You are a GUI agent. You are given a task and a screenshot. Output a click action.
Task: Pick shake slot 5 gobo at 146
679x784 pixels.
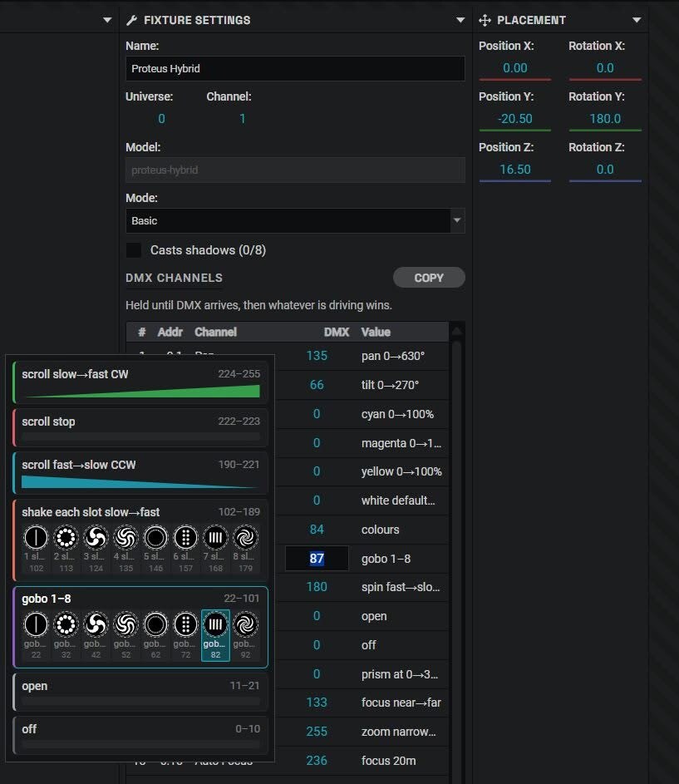[x=155, y=549]
